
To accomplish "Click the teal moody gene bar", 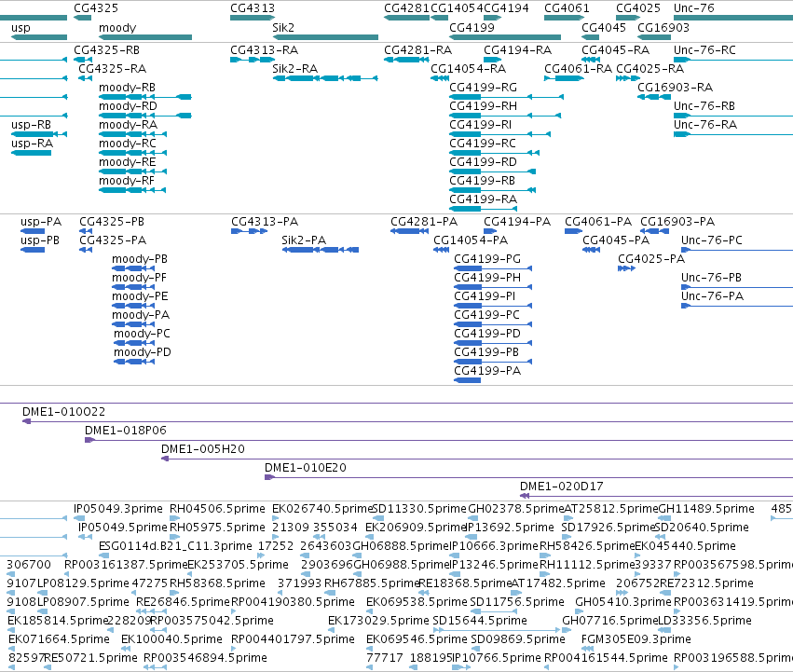I will pos(145,37).
